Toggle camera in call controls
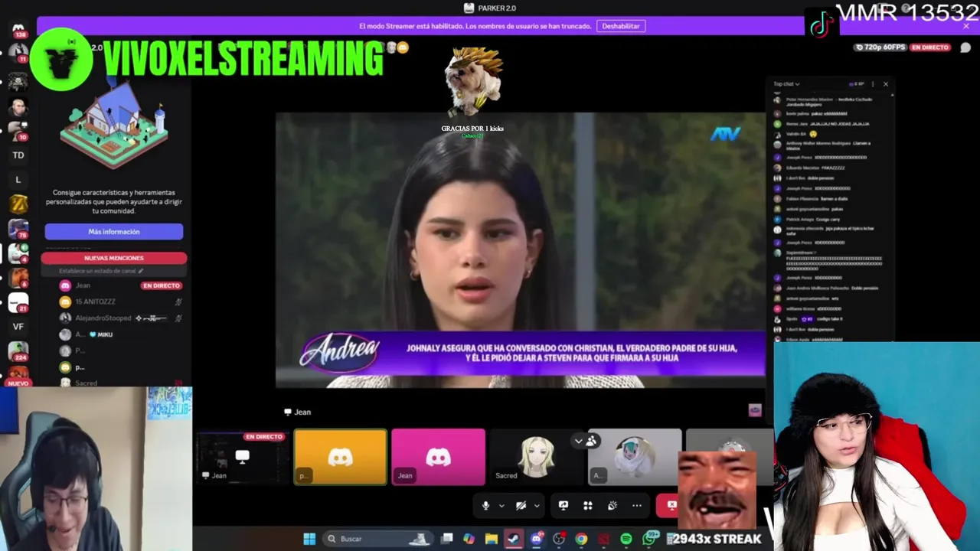The width and height of the screenshot is (980, 551). [x=521, y=505]
